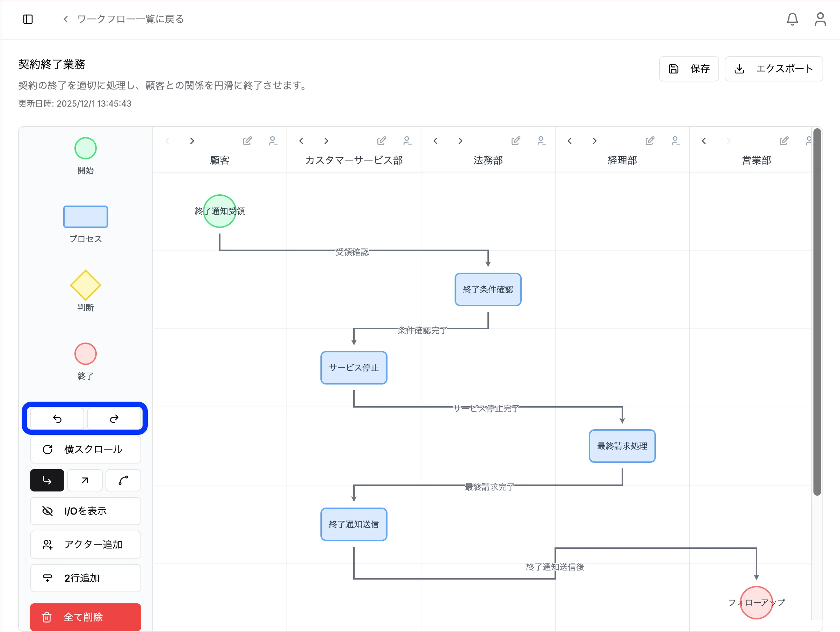Remove actor icon in 経理部 lane

pos(675,141)
